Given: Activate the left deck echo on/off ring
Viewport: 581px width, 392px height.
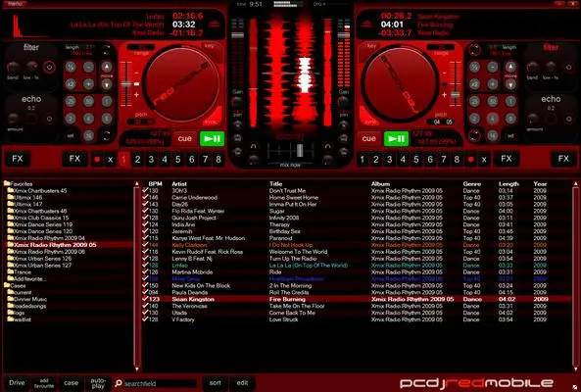Looking at the screenshot, I should (49, 119).
